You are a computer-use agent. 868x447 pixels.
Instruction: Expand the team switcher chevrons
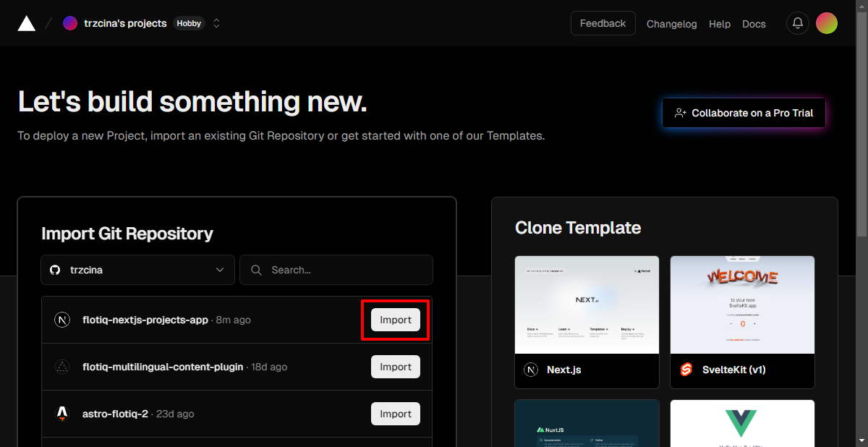216,23
